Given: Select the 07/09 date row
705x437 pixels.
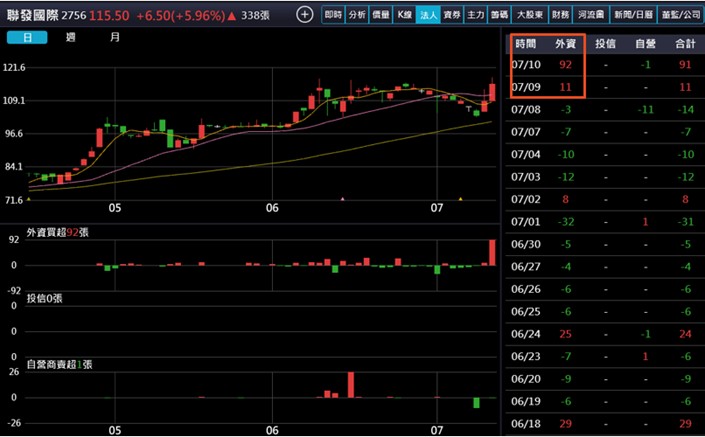Looking at the screenshot, I should click(605, 87).
